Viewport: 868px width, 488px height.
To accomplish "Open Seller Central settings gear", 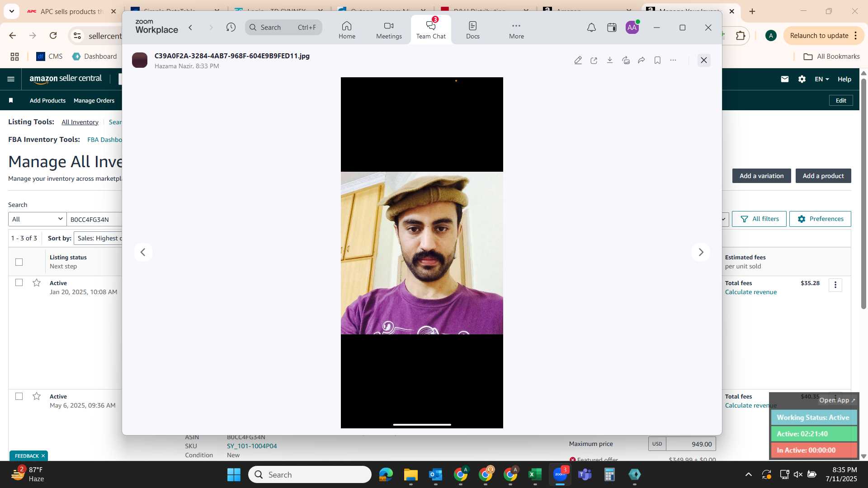I will point(802,79).
